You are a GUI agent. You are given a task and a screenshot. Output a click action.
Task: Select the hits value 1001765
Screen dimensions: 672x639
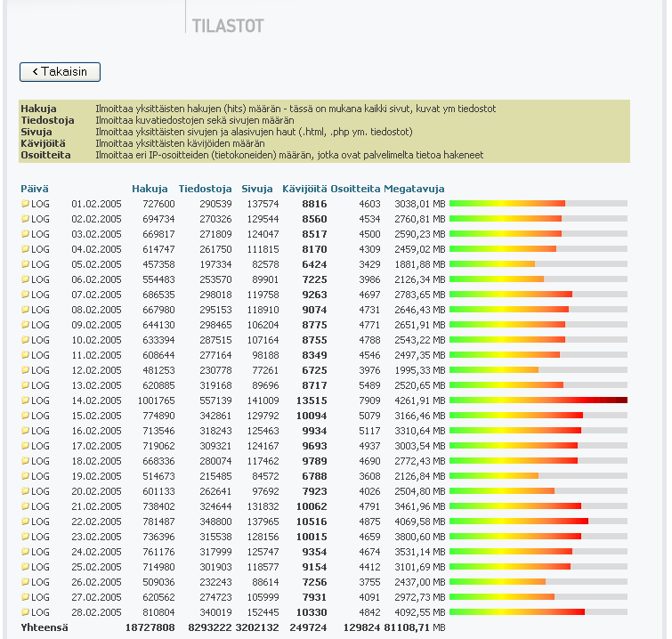(x=156, y=400)
